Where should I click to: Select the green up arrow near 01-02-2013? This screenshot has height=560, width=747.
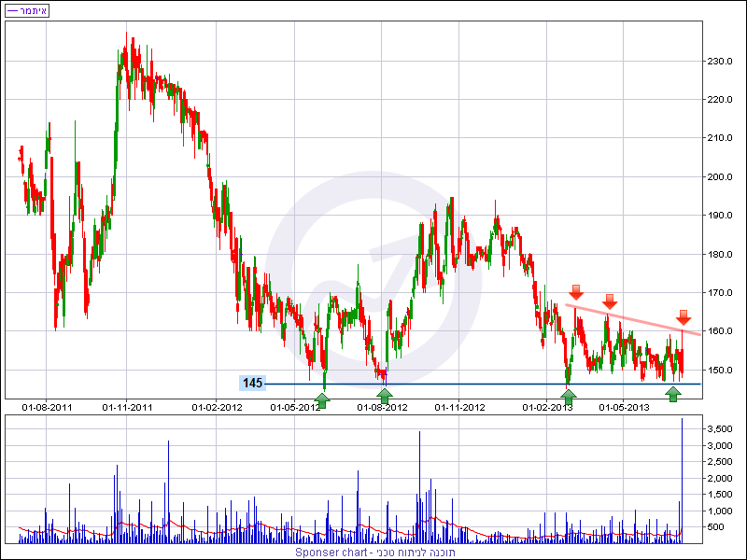coord(568,396)
